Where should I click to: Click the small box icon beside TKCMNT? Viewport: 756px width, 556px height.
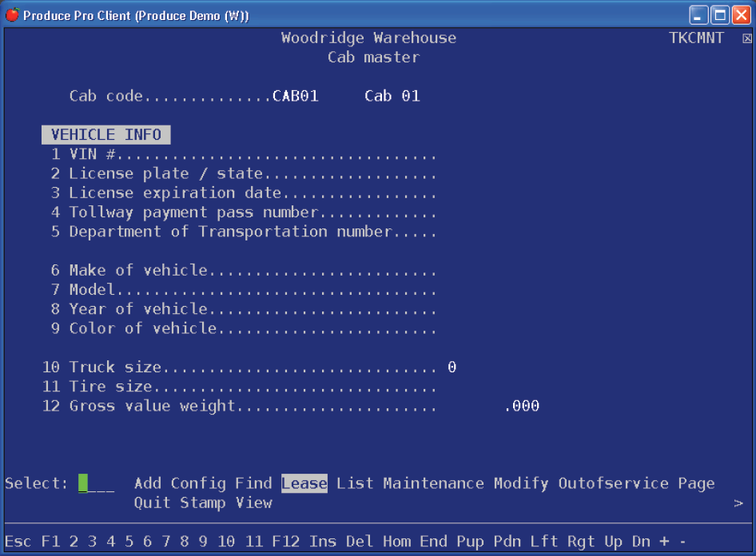[746, 38]
